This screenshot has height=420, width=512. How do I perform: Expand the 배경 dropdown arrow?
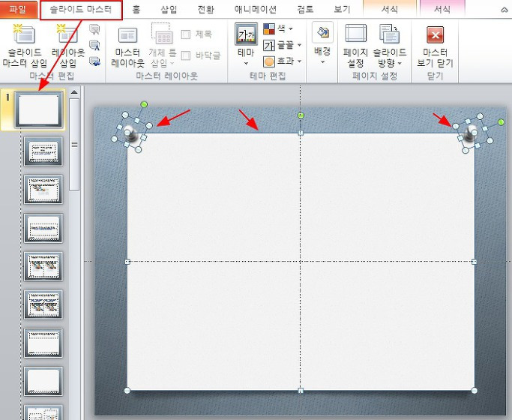click(322, 61)
